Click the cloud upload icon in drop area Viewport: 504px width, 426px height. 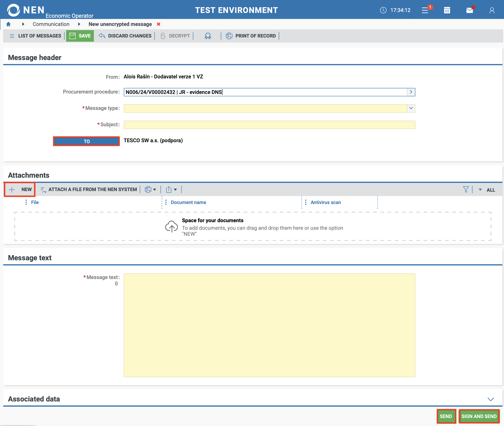(x=171, y=227)
